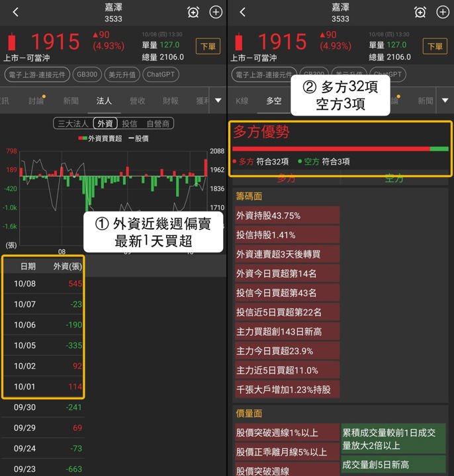Click the 09/30 row with value -241
The height and width of the screenshot is (476, 454).
(43, 407)
